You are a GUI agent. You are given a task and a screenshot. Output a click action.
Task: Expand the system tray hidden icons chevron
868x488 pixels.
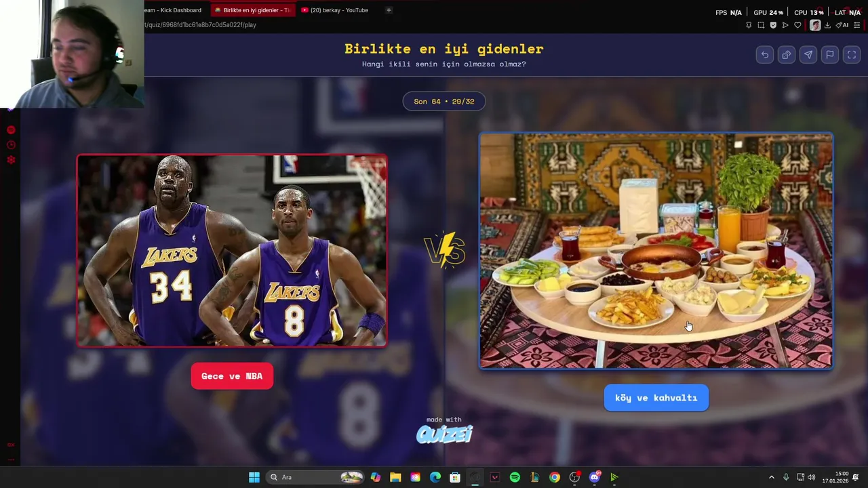pyautogui.click(x=771, y=477)
